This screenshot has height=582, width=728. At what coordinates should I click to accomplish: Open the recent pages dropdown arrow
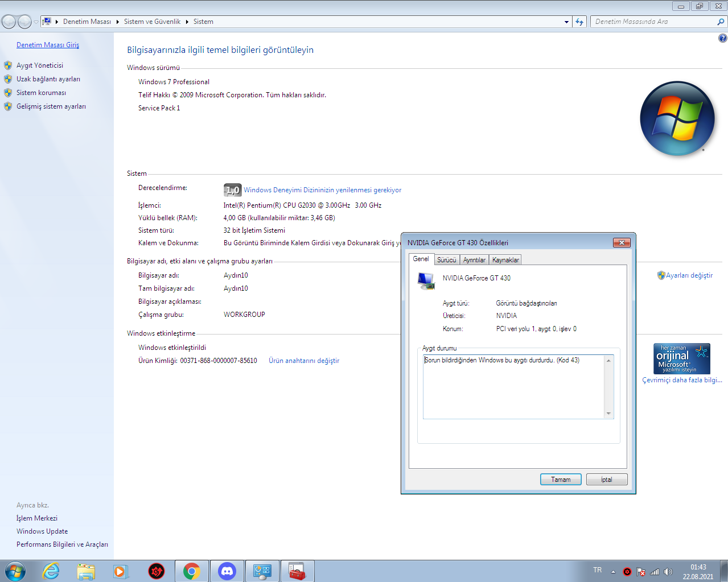pos(36,22)
